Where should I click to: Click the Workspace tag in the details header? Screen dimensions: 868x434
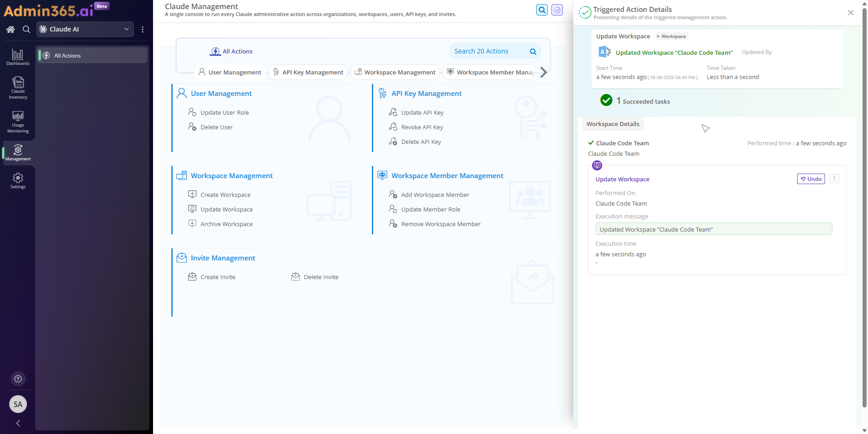[x=672, y=37]
